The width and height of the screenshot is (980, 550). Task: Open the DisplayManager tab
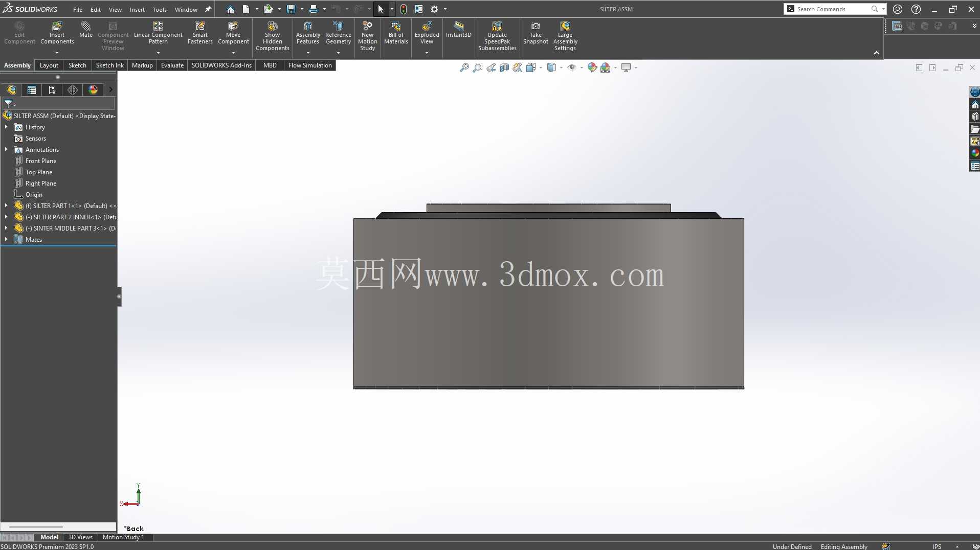93,90
